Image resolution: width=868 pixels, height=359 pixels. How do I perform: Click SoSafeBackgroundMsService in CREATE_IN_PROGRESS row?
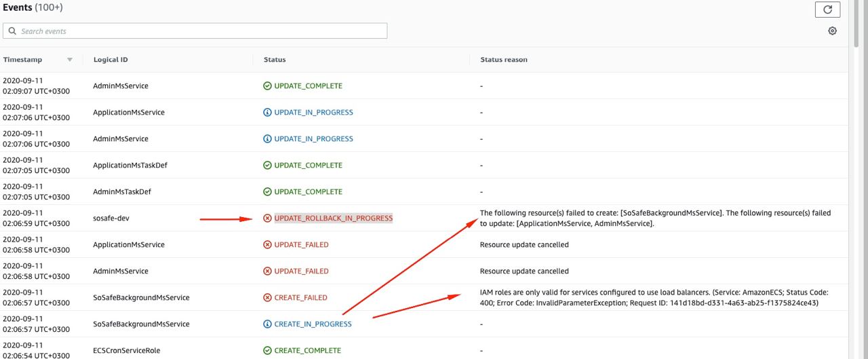(x=141, y=324)
